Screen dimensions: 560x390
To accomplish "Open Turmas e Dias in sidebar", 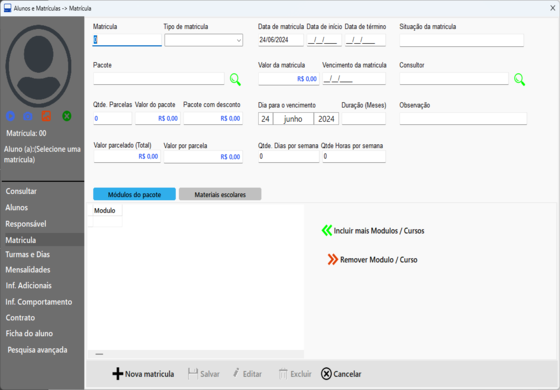I will (28, 254).
